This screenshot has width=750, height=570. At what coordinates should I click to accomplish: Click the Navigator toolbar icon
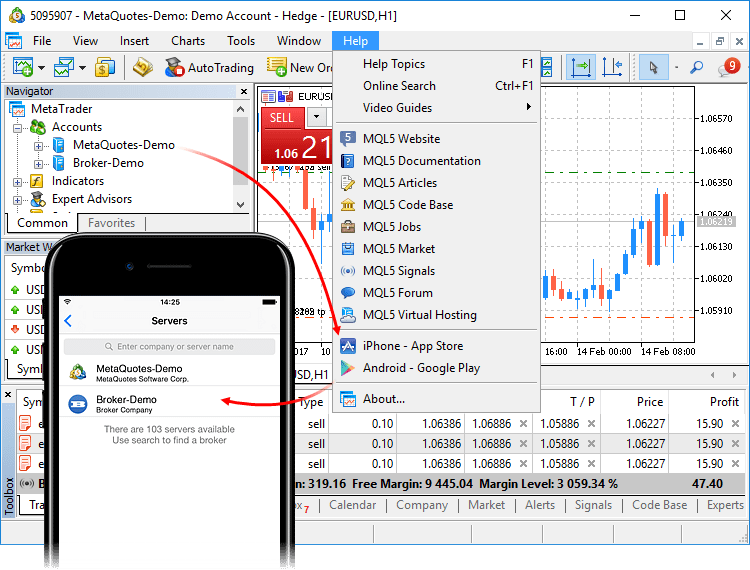click(143, 67)
